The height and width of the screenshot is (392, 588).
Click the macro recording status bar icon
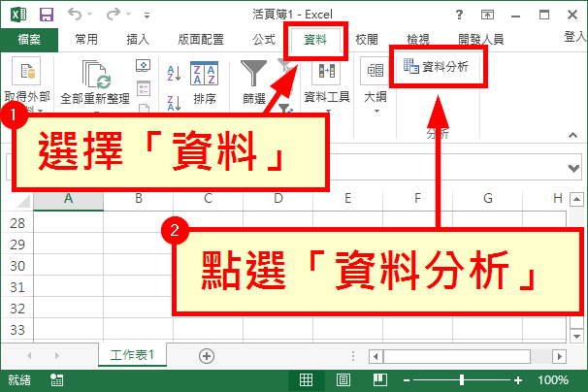click(x=56, y=380)
